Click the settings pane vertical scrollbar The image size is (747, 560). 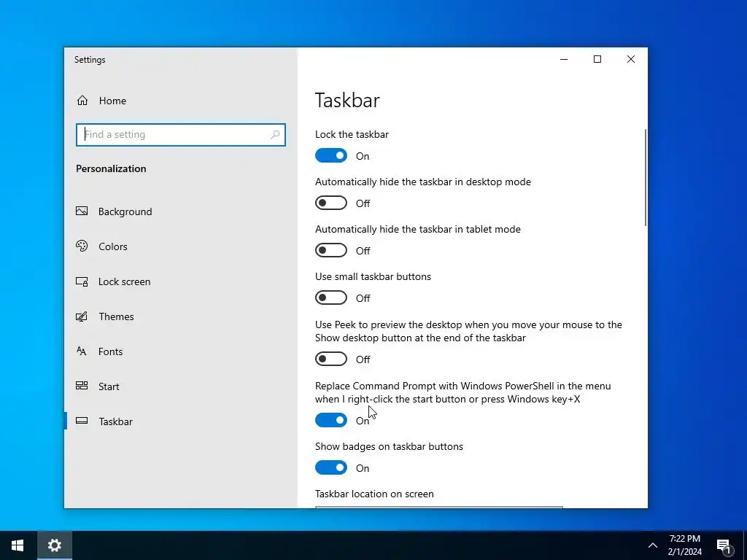tap(645, 178)
